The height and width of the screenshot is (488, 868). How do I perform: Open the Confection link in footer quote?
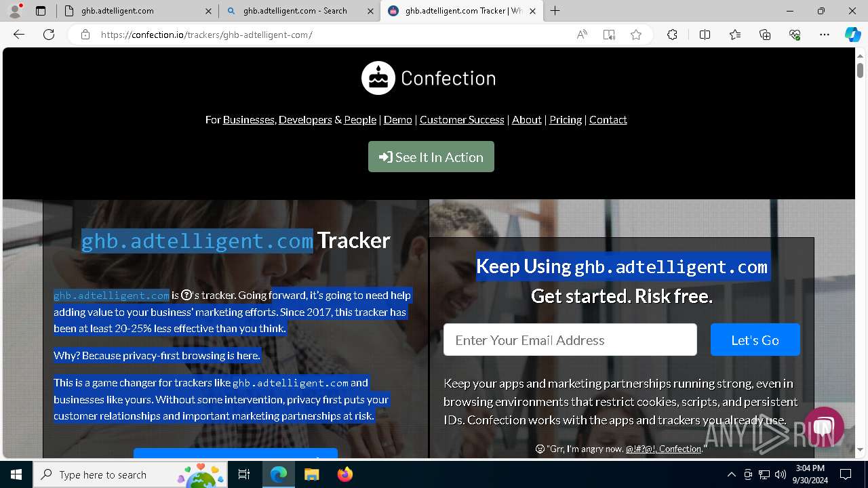pyautogui.click(x=680, y=449)
